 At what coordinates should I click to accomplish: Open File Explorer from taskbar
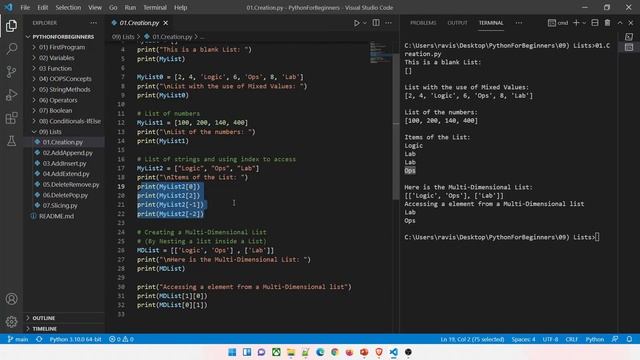pyautogui.click(x=291, y=352)
